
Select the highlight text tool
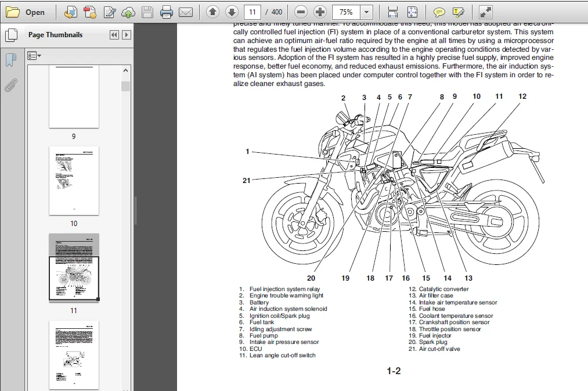point(458,12)
